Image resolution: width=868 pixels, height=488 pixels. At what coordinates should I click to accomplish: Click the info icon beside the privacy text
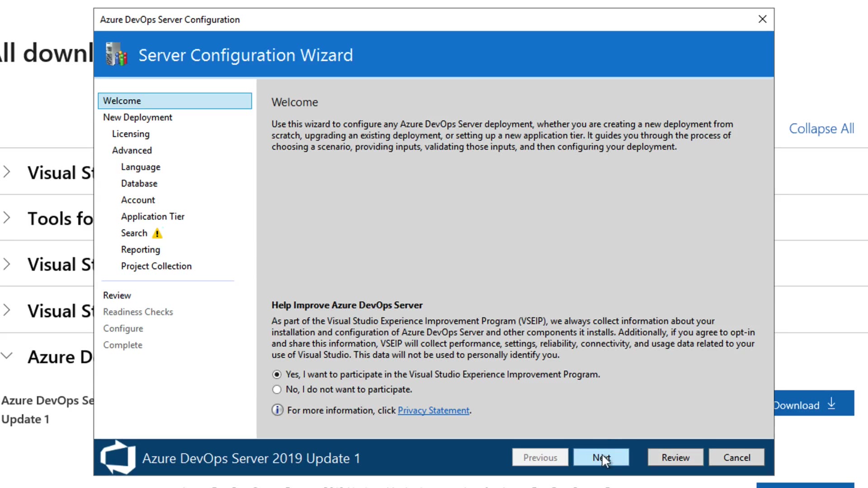point(277,410)
